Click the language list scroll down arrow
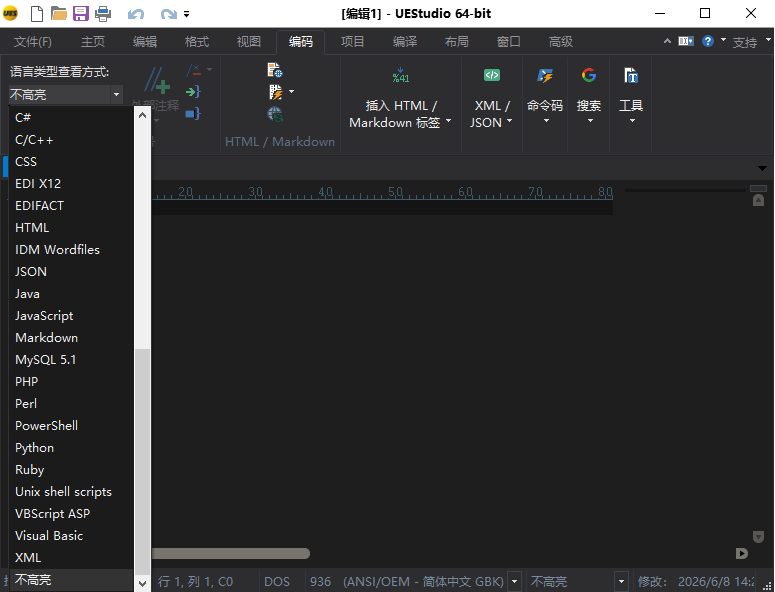775x592 pixels. tap(142, 583)
